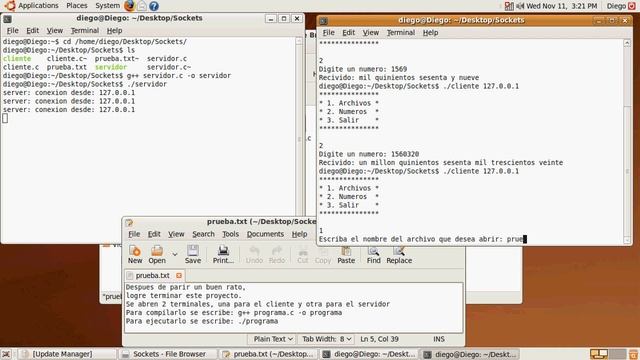Open gedit Edit menu

[x=154, y=234]
